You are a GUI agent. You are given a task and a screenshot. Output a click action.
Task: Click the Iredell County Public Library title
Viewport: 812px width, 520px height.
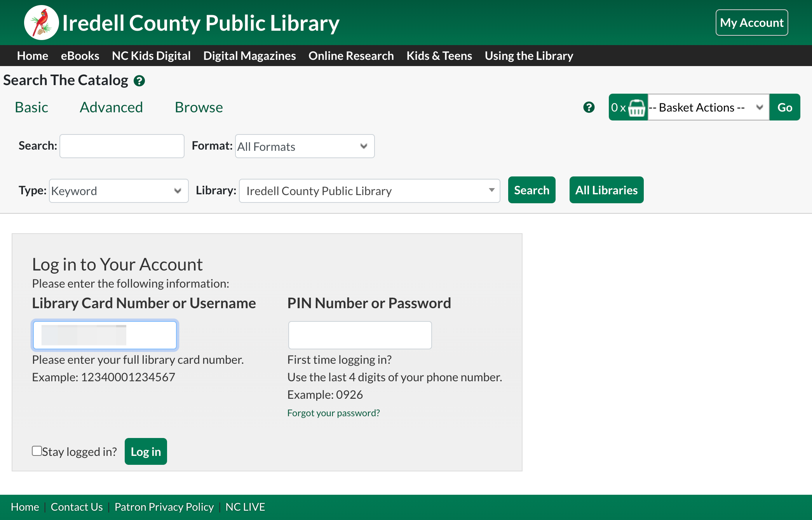pos(201,23)
